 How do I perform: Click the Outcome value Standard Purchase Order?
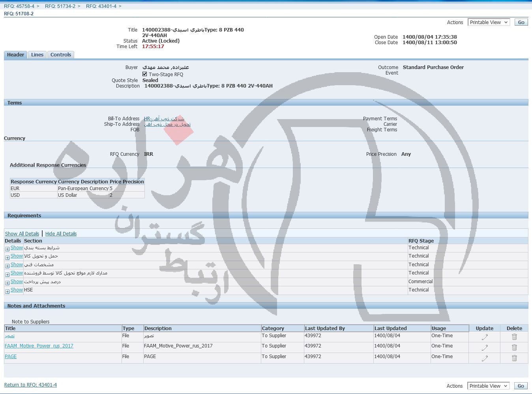click(433, 67)
